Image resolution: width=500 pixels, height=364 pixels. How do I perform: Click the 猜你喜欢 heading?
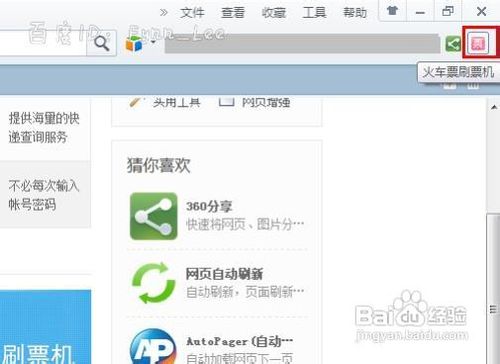pyautogui.click(x=158, y=165)
